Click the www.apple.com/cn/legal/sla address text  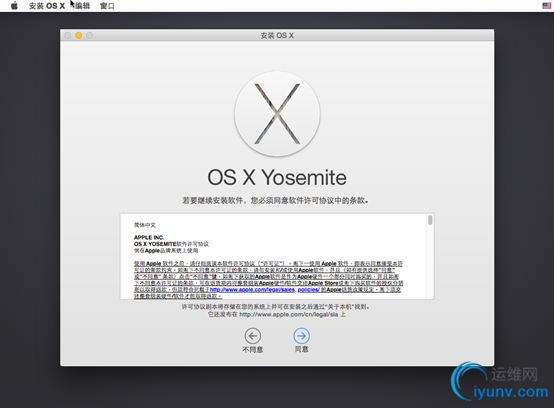289,314
